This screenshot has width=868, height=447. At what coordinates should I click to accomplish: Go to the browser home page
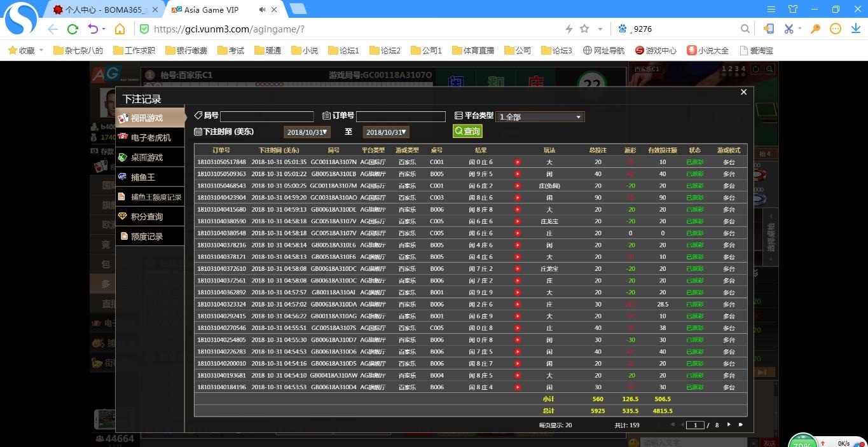[x=120, y=29]
